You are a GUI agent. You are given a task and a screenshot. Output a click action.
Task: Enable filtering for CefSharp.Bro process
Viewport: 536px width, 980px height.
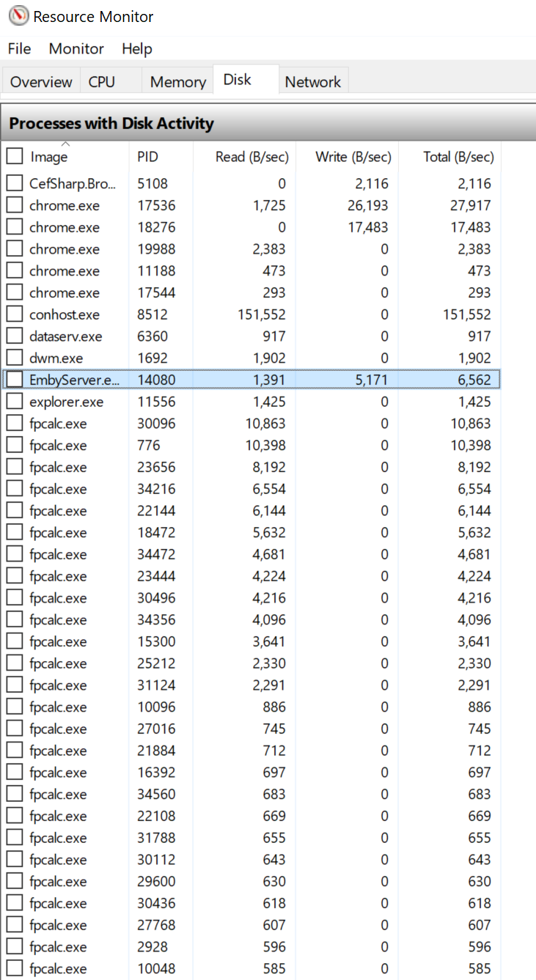coord(15,183)
